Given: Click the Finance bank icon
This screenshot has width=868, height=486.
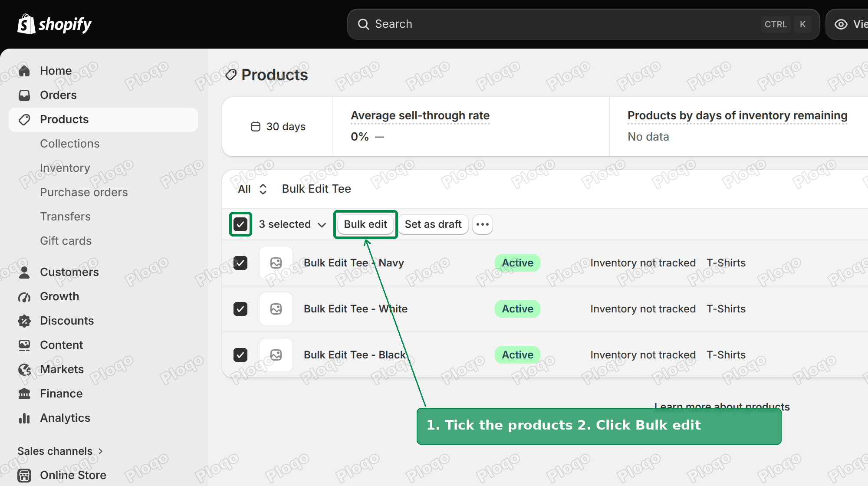Looking at the screenshot, I should pyautogui.click(x=24, y=394).
